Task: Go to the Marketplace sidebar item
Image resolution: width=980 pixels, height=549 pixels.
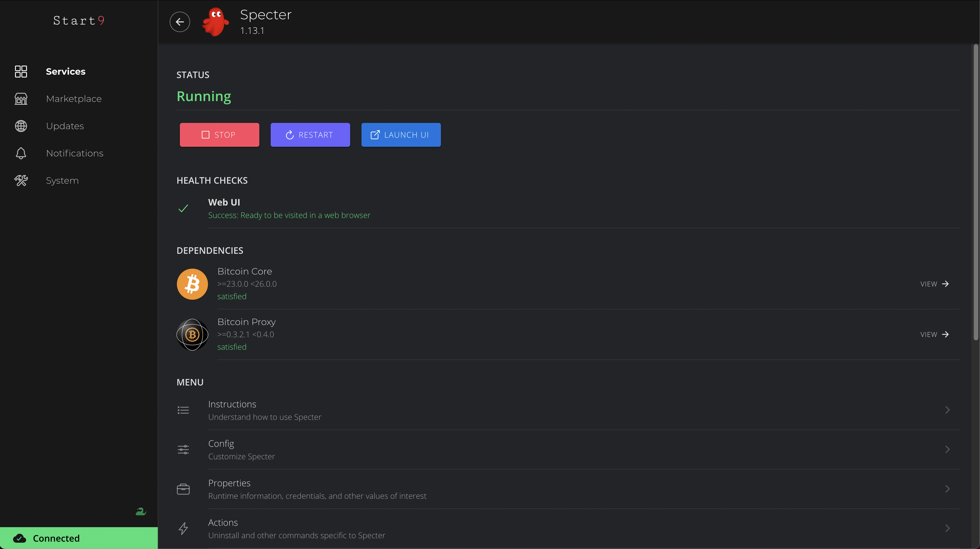Action: click(74, 99)
